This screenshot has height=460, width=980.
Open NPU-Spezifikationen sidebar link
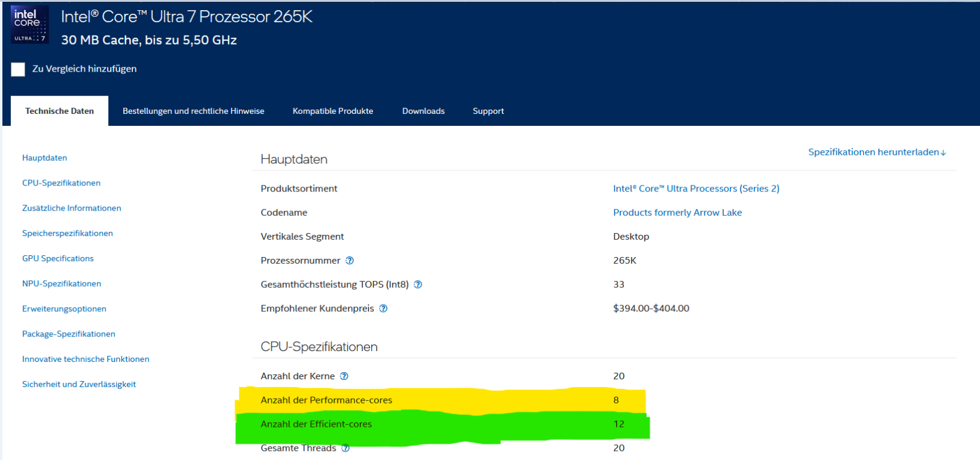click(x=61, y=284)
